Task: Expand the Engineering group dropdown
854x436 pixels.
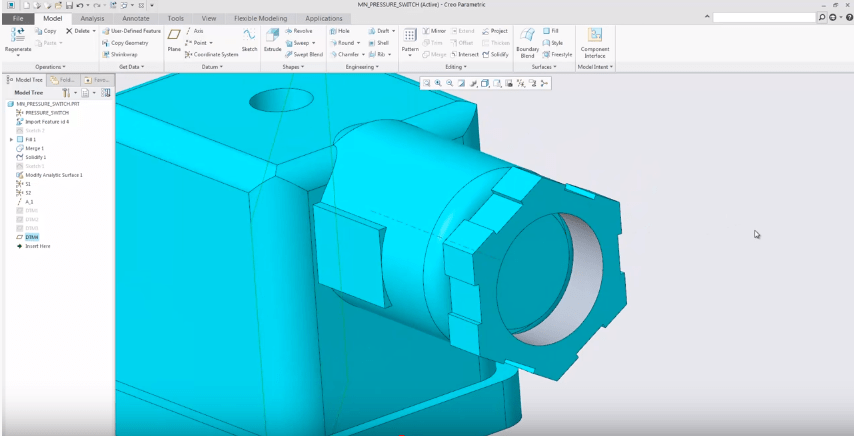Action: [361, 67]
